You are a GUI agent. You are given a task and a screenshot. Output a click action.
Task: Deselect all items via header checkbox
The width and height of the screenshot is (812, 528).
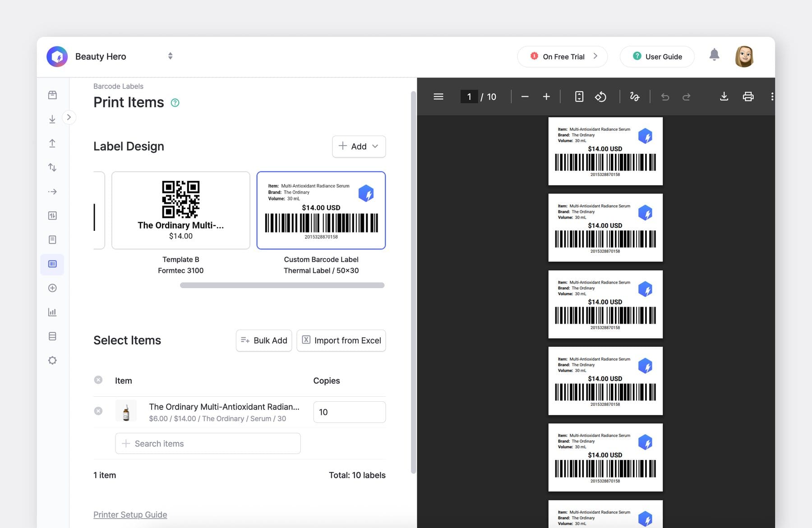point(98,380)
